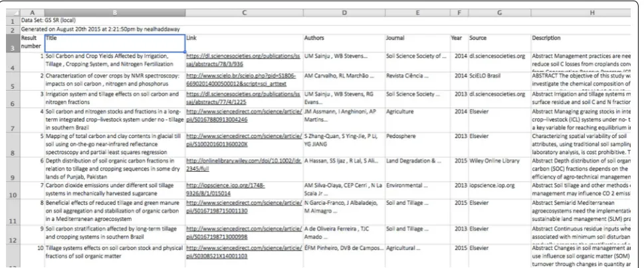
Task: Click the 'Description' header cell
Action: (x=580, y=43)
